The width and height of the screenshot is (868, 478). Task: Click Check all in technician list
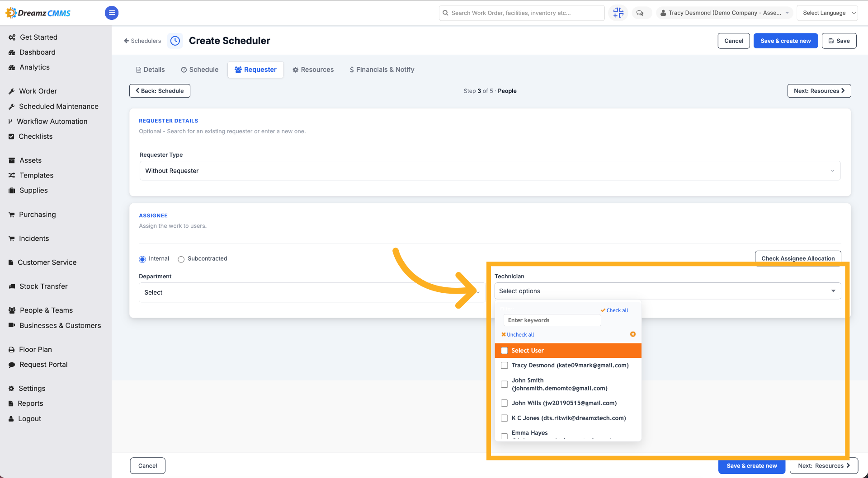point(614,310)
